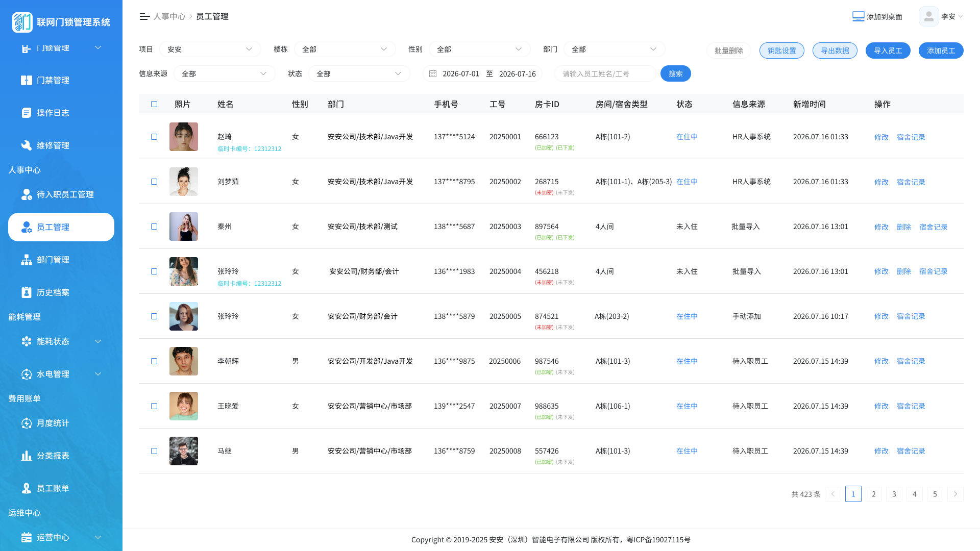Select 员工管理 in the sidebar menu
The width and height of the screenshot is (980, 551).
click(61, 227)
